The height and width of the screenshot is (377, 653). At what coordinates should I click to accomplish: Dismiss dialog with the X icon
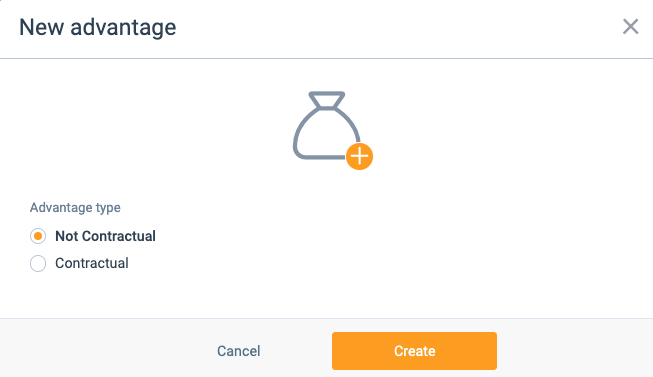[631, 27]
